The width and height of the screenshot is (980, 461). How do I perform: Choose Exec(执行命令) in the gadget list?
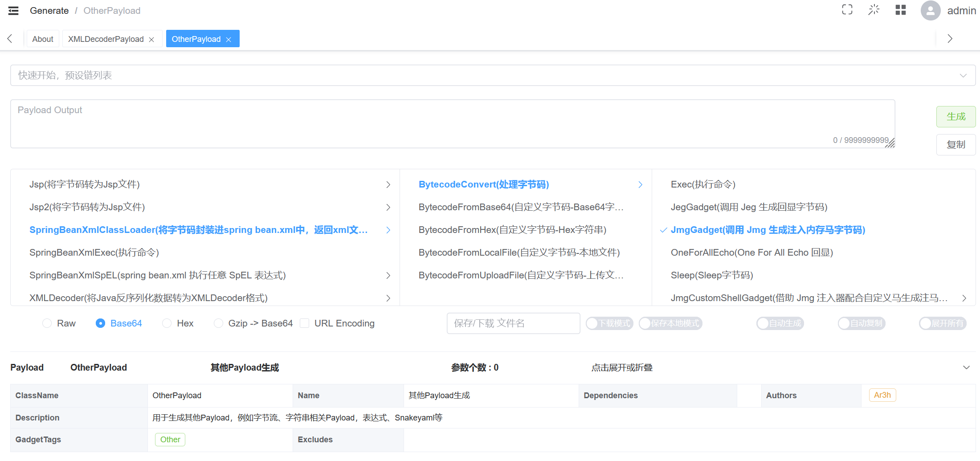[x=703, y=184]
